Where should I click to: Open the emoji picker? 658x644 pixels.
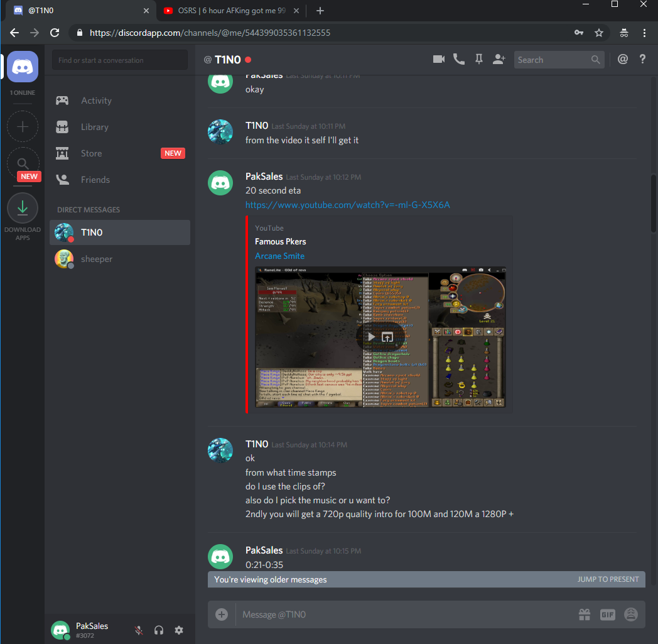pyautogui.click(x=631, y=614)
